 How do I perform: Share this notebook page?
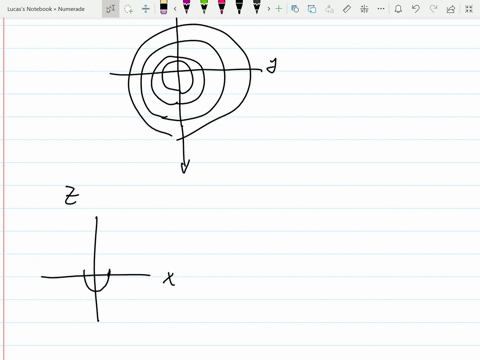coord(451,9)
